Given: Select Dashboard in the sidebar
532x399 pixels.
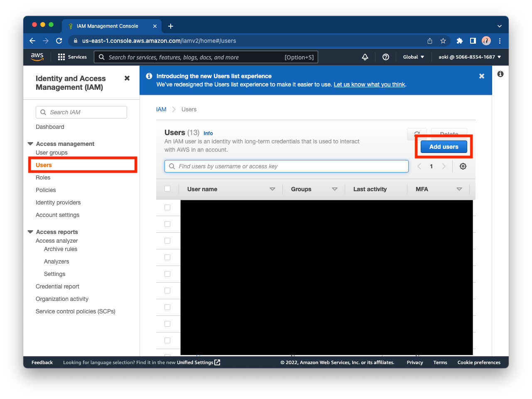Looking at the screenshot, I should pos(50,127).
